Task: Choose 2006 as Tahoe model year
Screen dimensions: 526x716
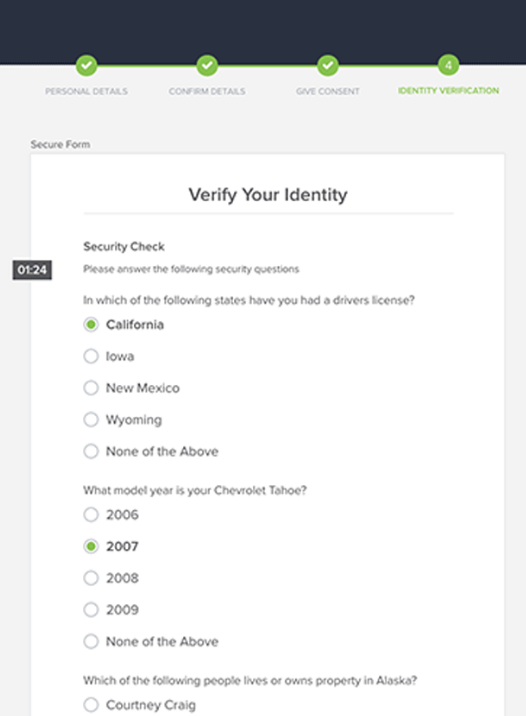Action: coord(91,515)
